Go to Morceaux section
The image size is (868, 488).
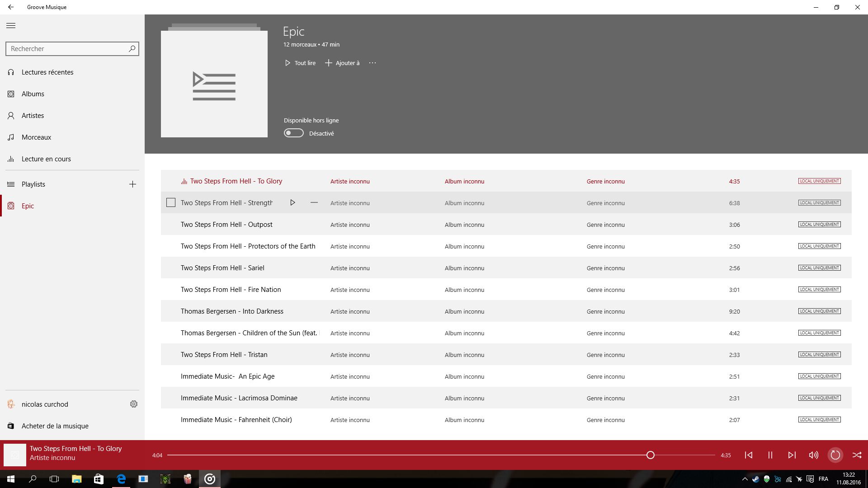(36, 137)
